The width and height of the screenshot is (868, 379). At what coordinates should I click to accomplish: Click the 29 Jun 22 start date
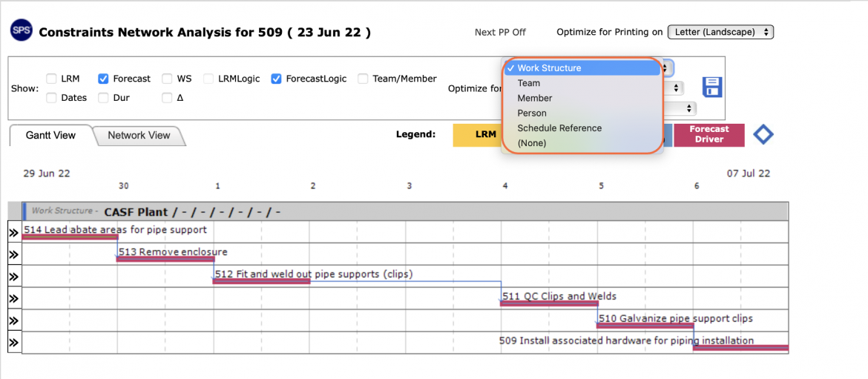tap(47, 174)
